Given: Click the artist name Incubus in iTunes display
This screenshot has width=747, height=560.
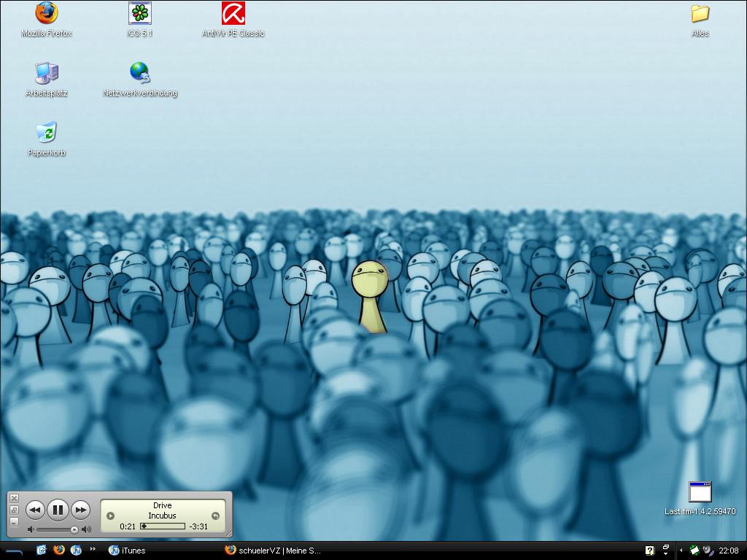Looking at the screenshot, I should [163, 516].
